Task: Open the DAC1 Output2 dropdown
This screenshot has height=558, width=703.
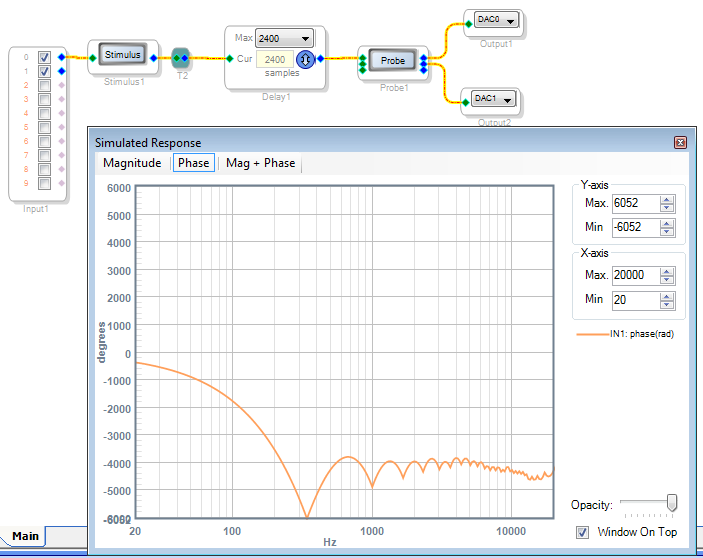Action: coord(507,99)
